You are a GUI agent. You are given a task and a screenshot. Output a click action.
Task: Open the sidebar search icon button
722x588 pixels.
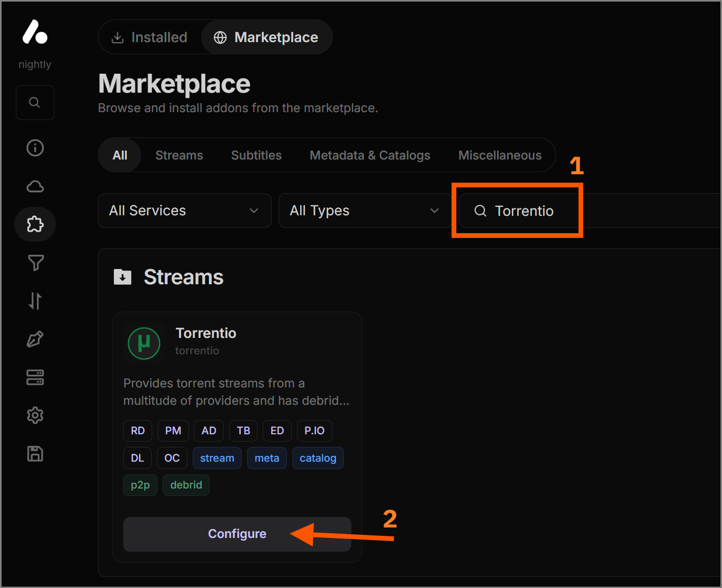(x=35, y=103)
